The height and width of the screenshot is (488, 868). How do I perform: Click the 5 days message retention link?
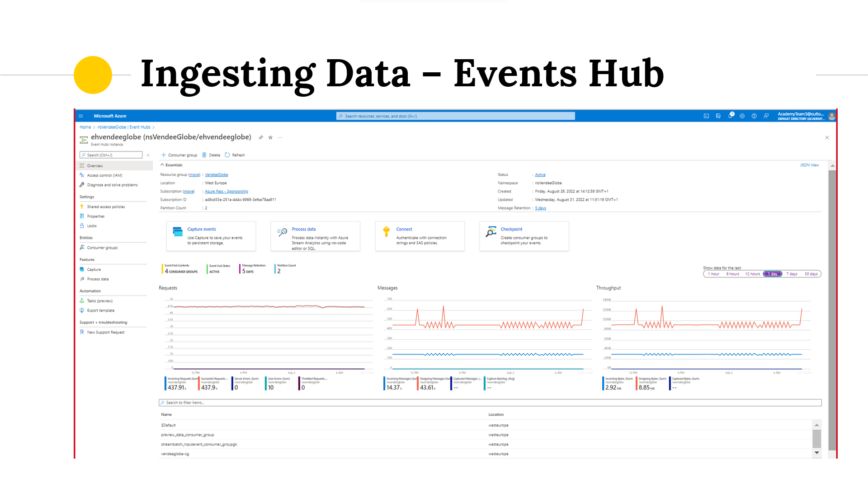541,208
